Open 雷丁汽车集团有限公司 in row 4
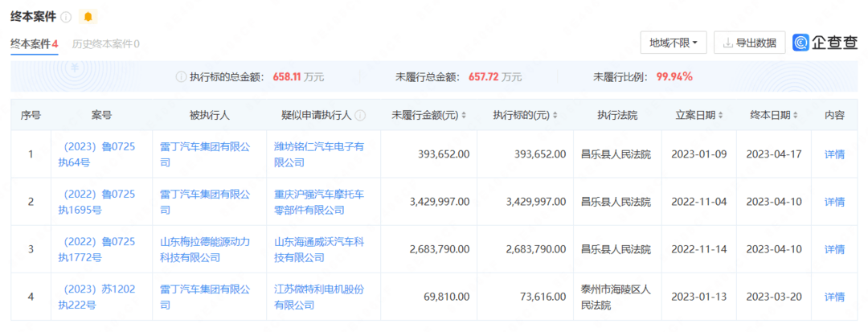The image size is (868, 332). pyautogui.click(x=205, y=297)
